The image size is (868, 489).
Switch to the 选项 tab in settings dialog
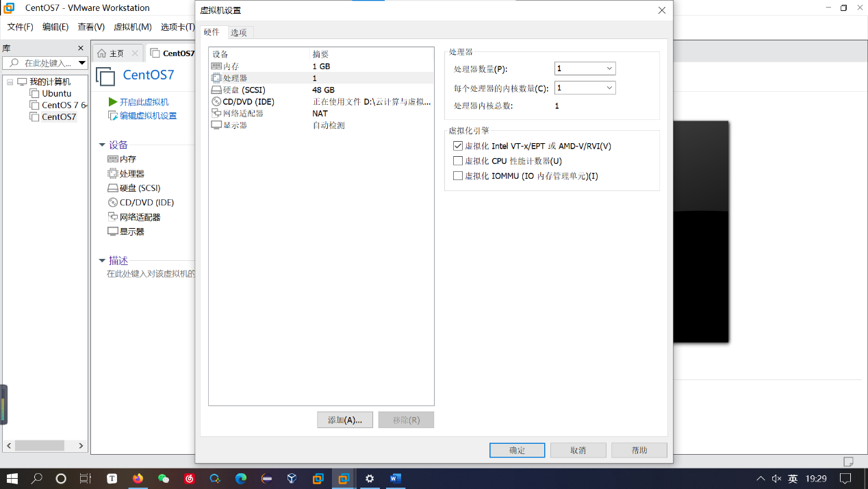point(239,32)
